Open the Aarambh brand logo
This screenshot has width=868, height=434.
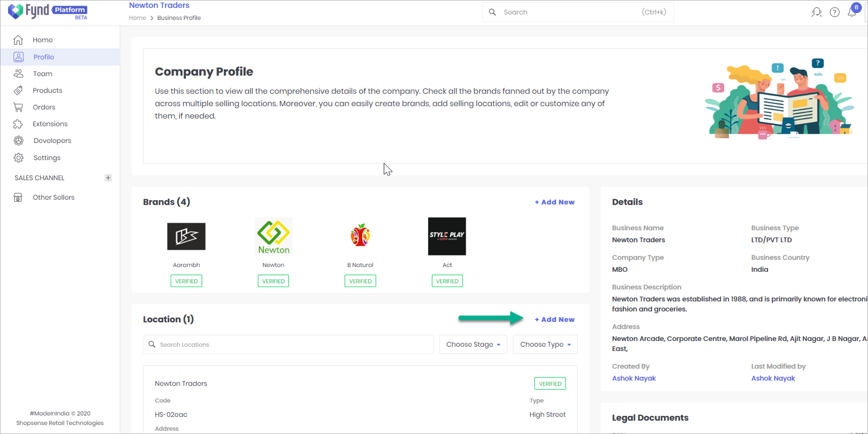186,236
